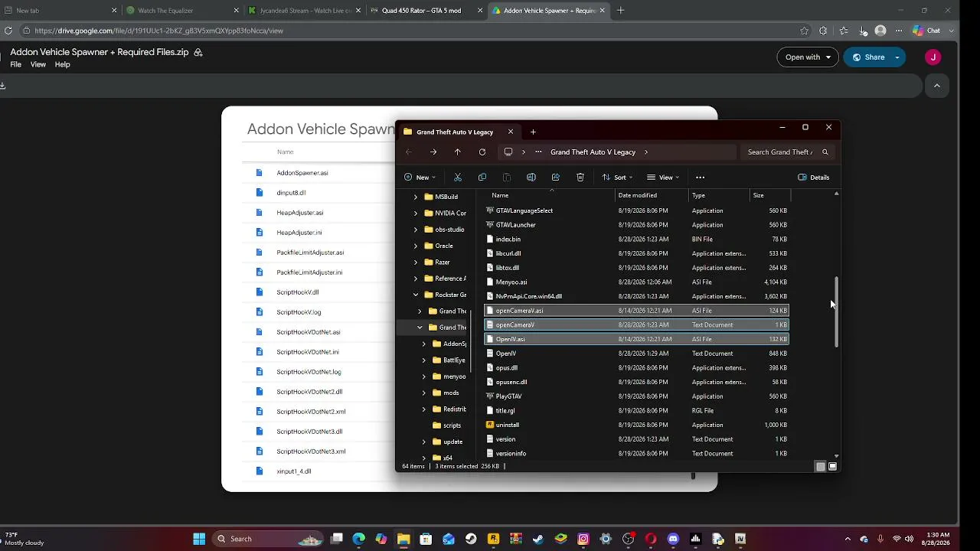This screenshot has width=980, height=551.
Task: Open a new Chrome tab
Action: (621, 11)
